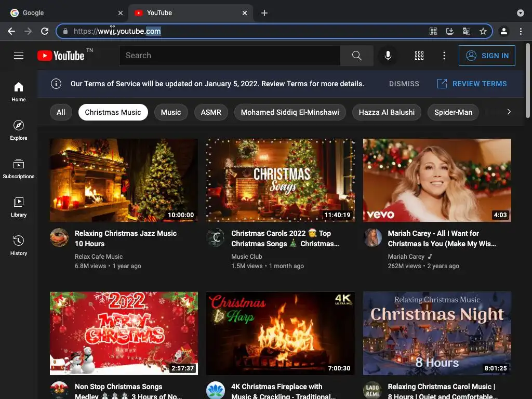Click REVIEW TERMS link
This screenshot has width=532, height=399.
tap(472, 84)
